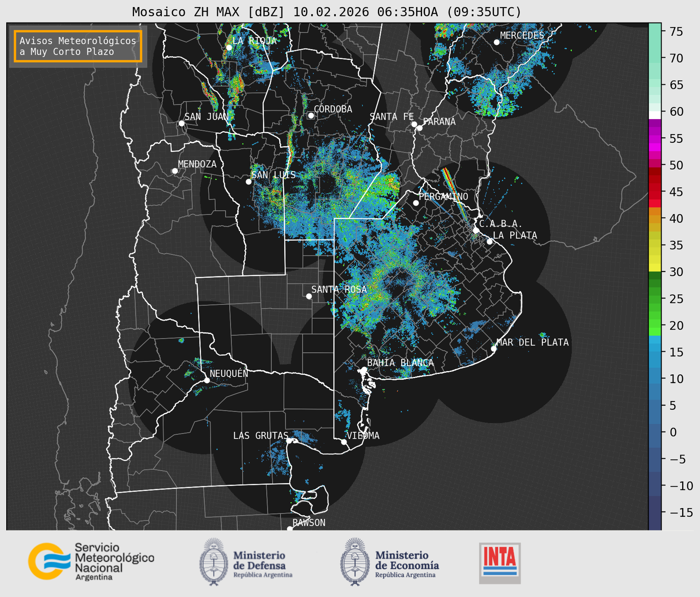Click the Avisos Meteorológicos a Muy Corto Plazo box
Image resolution: width=700 pixels, height=597 pixels.
[x=78, y=46]
